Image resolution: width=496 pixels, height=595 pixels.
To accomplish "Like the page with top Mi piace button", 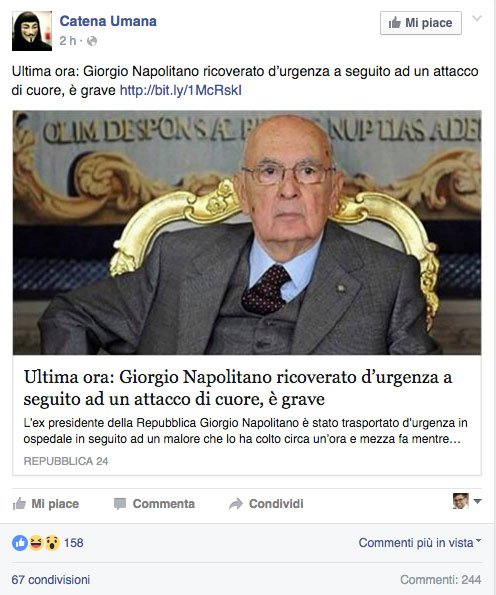I will [x=421, y=23].
